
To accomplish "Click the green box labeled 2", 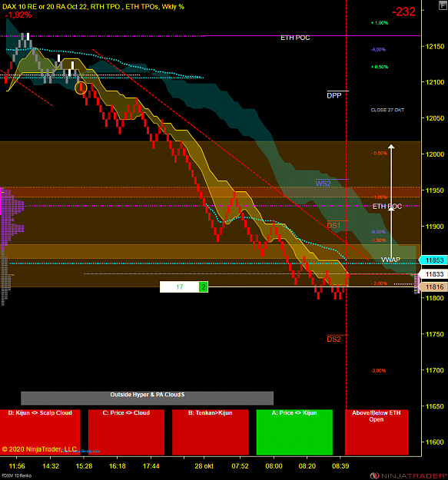I will coord(204,286).
